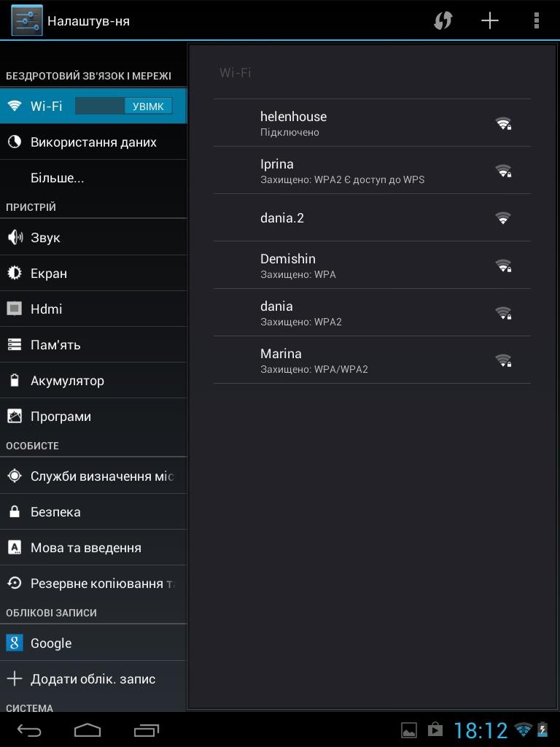Tap the Акумулятор battery icon
560x747 pixels.
(x=15, y=381)
